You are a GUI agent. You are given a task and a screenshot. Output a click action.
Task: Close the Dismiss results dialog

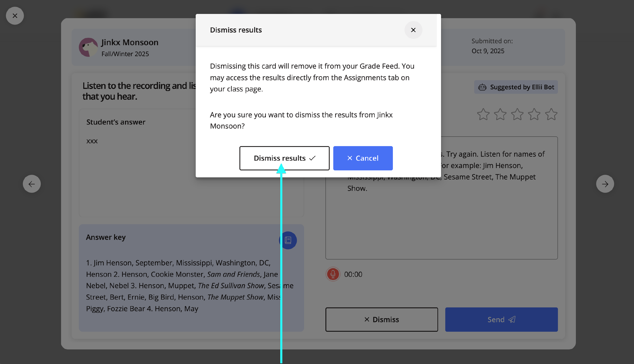pos(413,30)
